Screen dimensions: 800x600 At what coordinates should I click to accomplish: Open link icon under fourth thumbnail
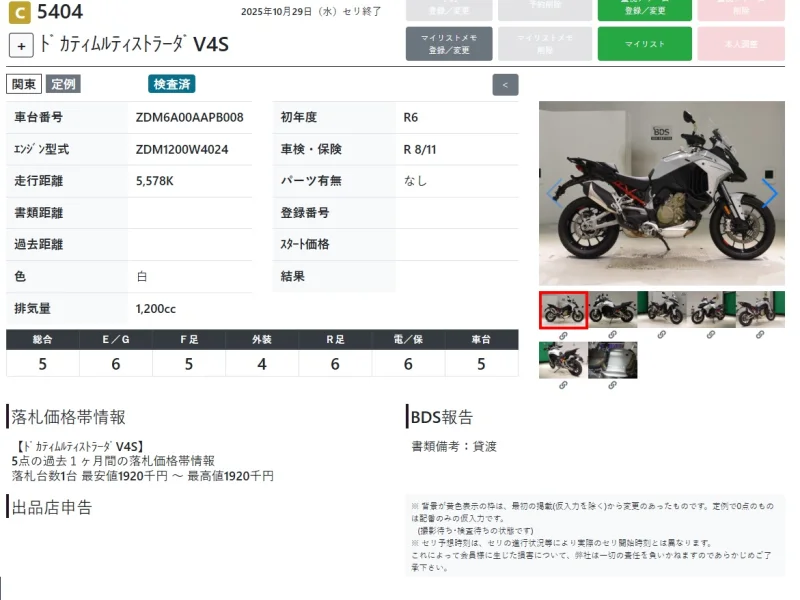(711, 334)
